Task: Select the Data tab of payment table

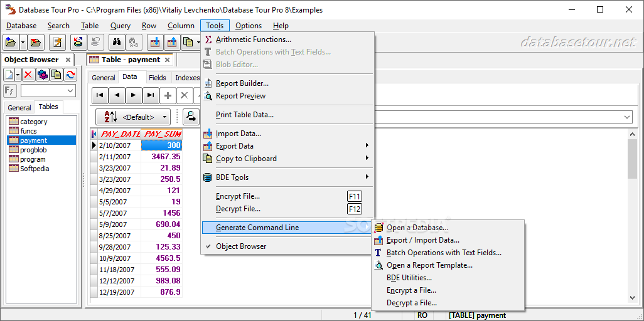Action: (x=130, y=76)
